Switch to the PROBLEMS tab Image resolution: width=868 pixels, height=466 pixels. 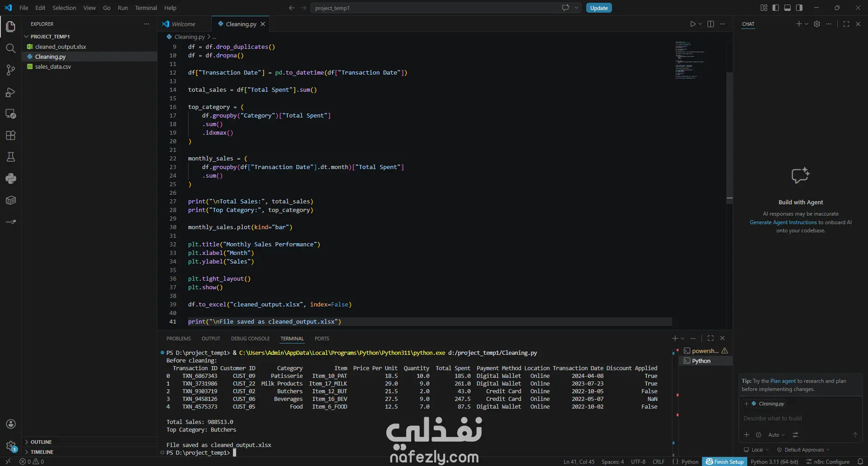(178, 339)
